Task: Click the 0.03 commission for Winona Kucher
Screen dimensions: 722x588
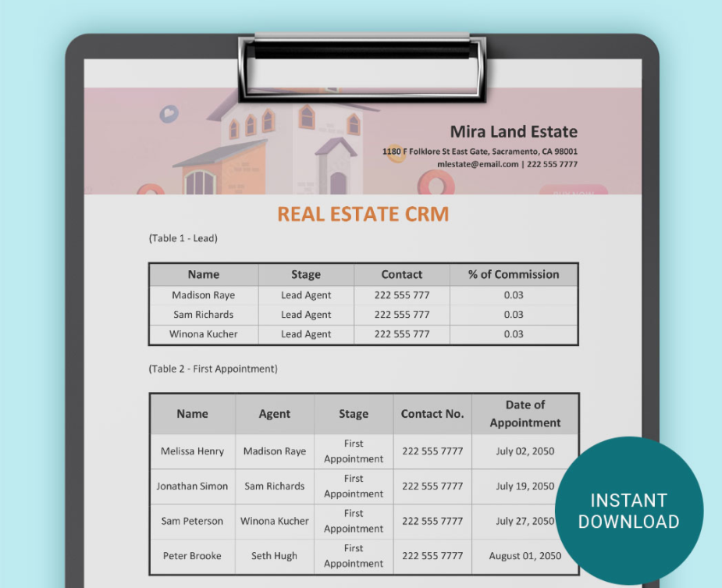Action: coord(514,334)
